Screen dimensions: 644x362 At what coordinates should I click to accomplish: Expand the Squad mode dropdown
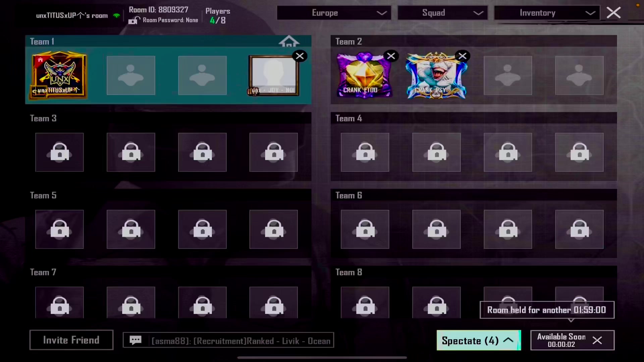pos(442,13)
